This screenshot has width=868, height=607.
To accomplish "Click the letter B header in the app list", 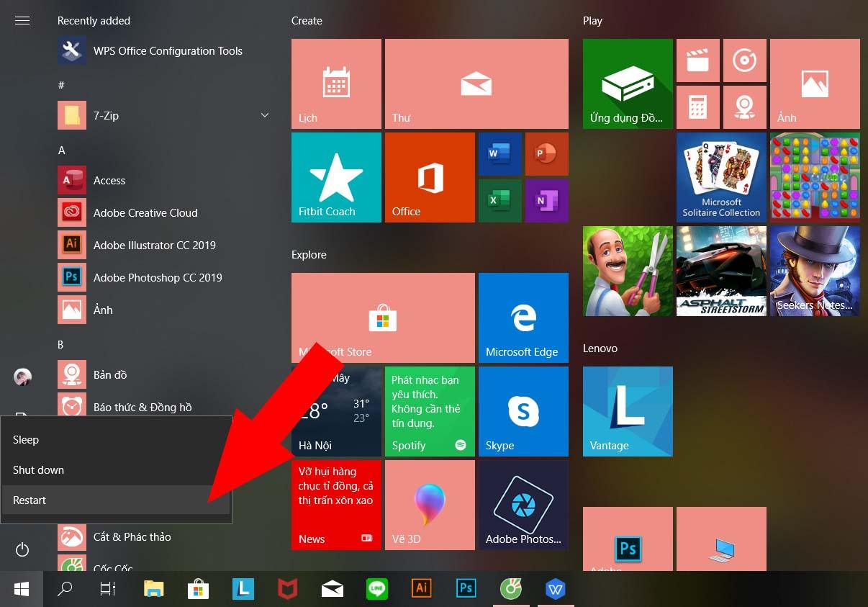I will 61,345.
